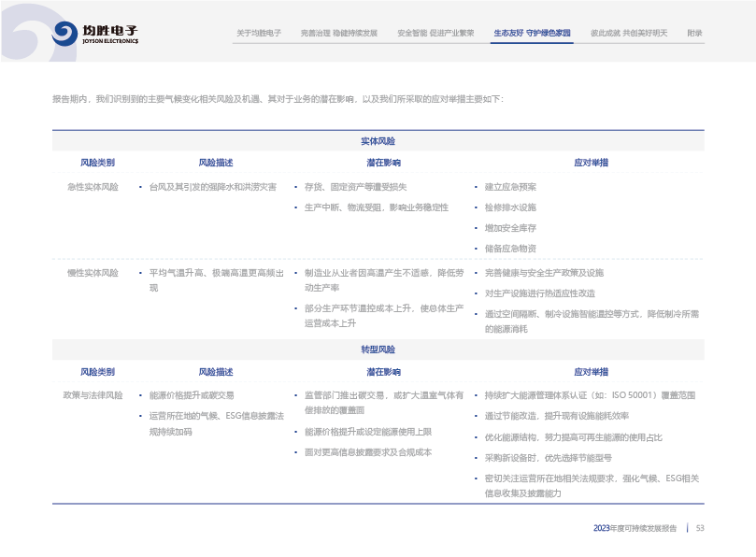The width and height of the screenshot is (756, 557).
Task: Open the 关于均胜电子 navigation tab
Action: coord(259,33)
